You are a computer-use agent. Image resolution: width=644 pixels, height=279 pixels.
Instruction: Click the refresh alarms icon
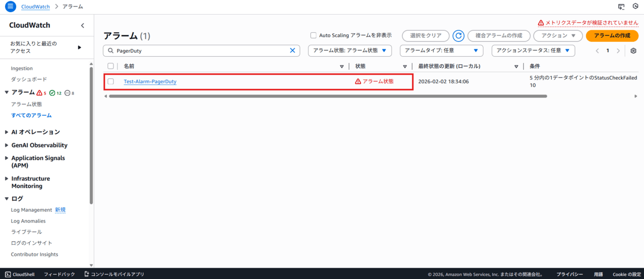point(458,36)
